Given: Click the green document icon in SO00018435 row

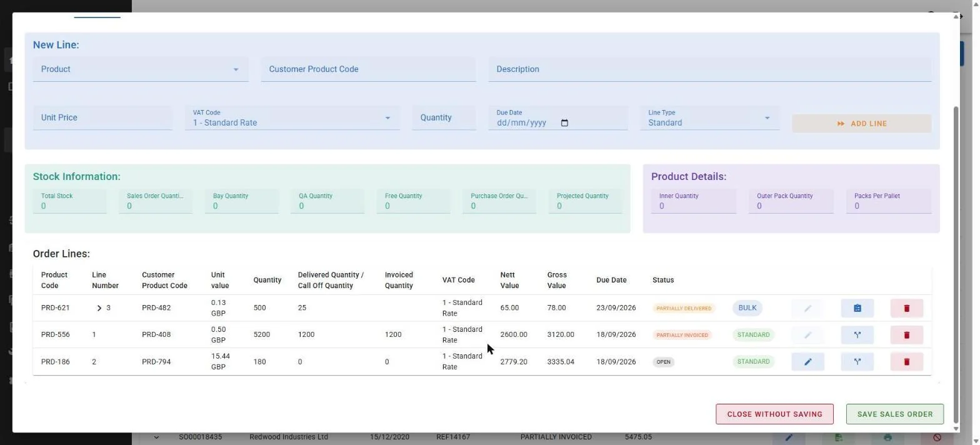Looking at the screenshot, I should tap(838, 437).
